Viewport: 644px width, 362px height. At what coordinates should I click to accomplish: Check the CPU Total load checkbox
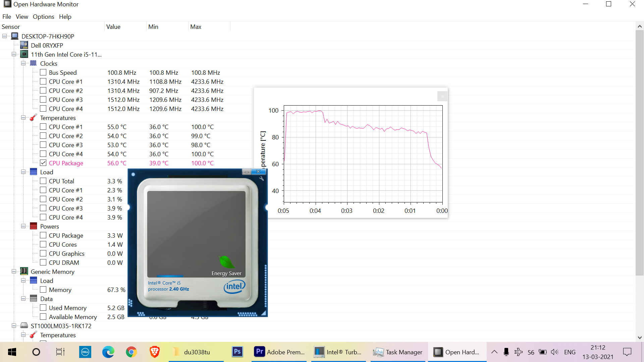[x=43, y=181]
